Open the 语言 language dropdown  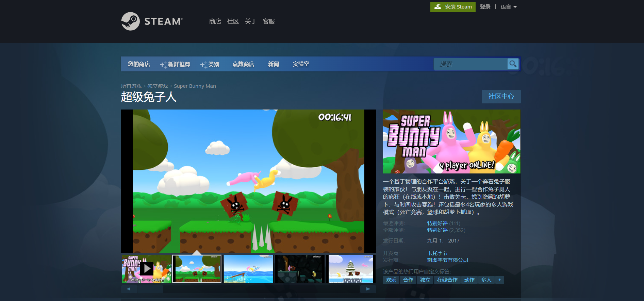click(509, 7)
